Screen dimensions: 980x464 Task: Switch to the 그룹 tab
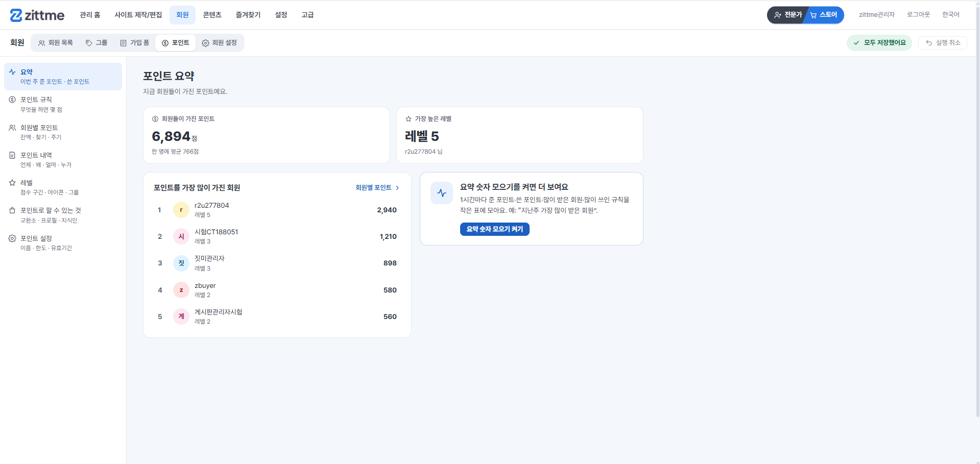click(x=97, y=43)
